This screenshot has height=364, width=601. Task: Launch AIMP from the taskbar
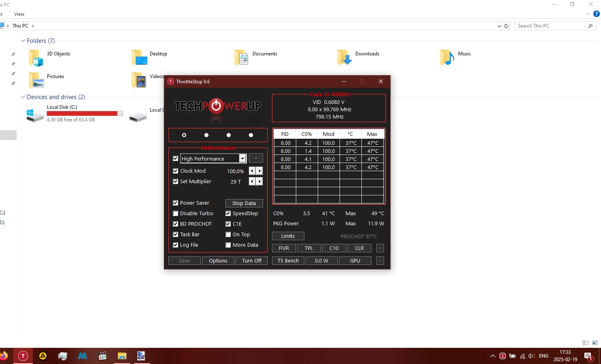(x=43, y=356)
